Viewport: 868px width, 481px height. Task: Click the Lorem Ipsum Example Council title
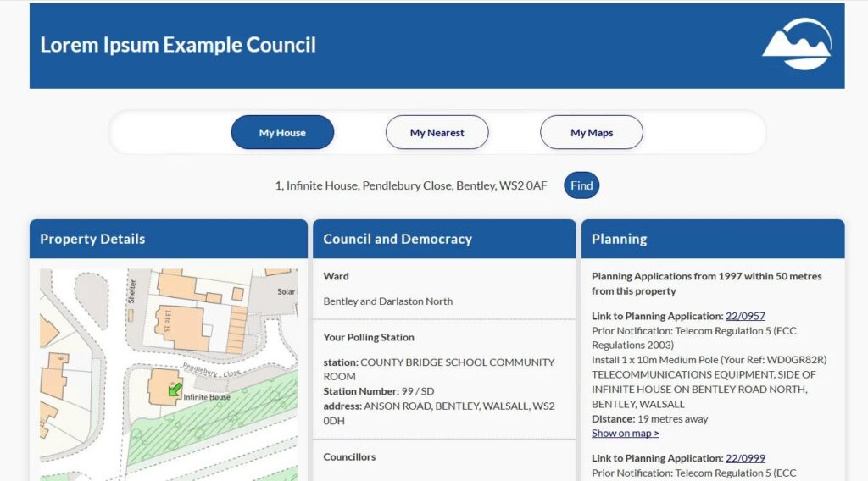[x=178, y=45]
